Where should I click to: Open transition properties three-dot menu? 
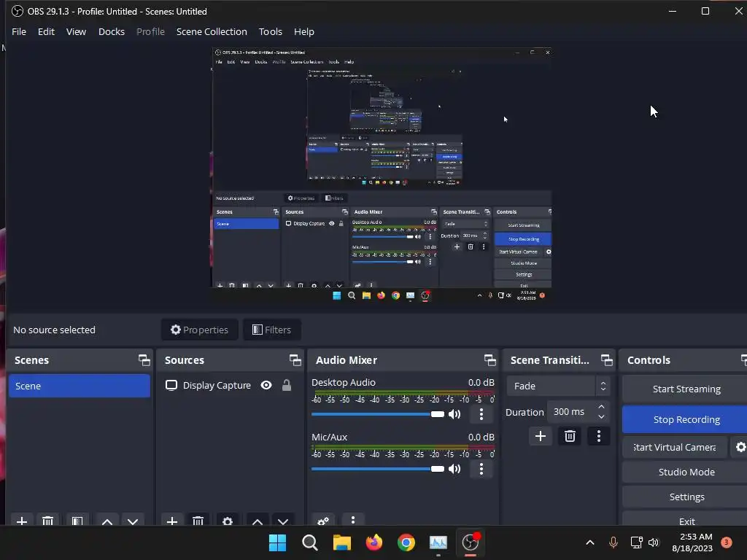pyautogui.click(x=599, y=436)
